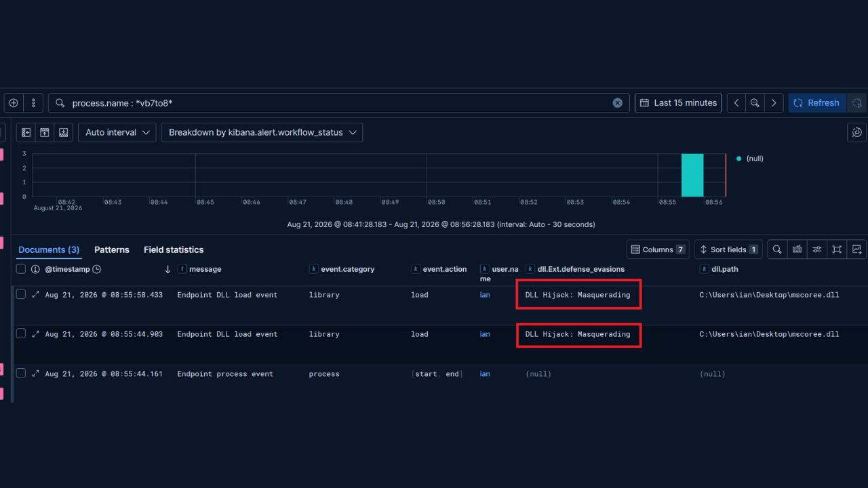Zoom out the time range
This screenshot has height=488, width=868.
point(755,103)
